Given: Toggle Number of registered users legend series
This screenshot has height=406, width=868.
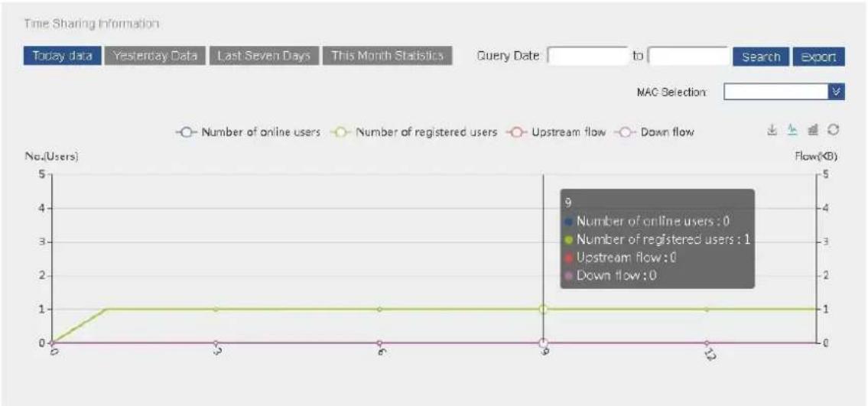Looking at the screenshot, I should (x=414, y=132).
